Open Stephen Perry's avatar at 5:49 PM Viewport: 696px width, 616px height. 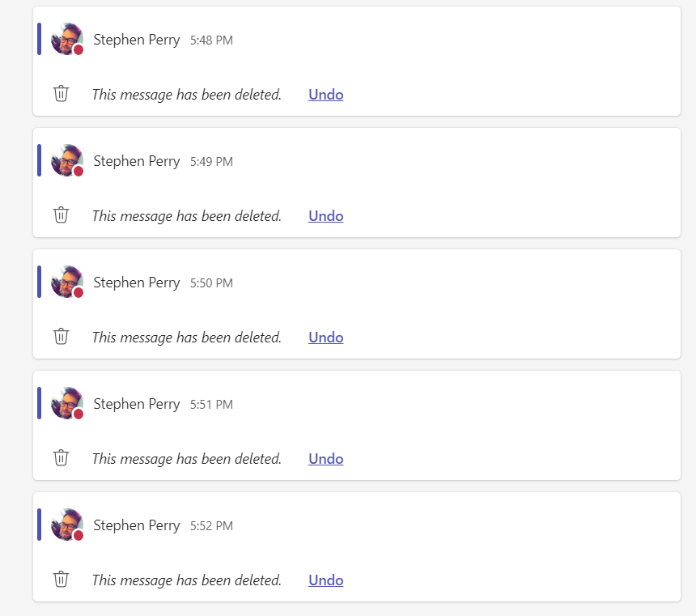tap(66, 160)
